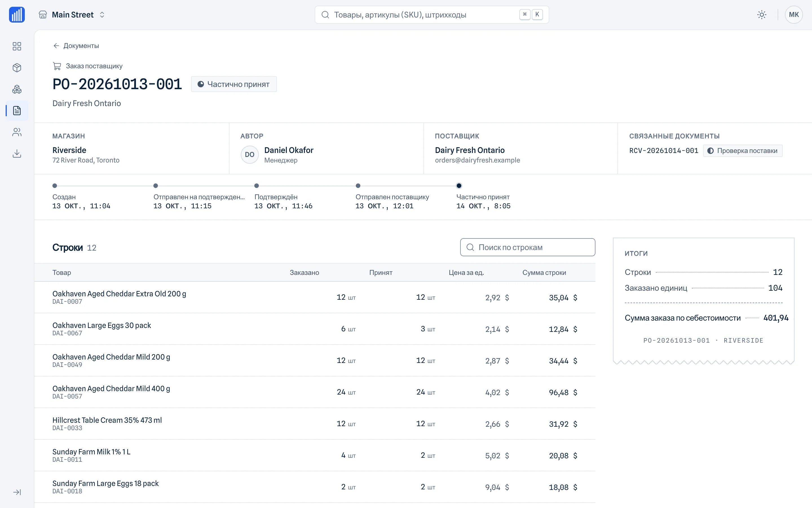Click the shopping cart icon by Заказ поставщику

57,66
